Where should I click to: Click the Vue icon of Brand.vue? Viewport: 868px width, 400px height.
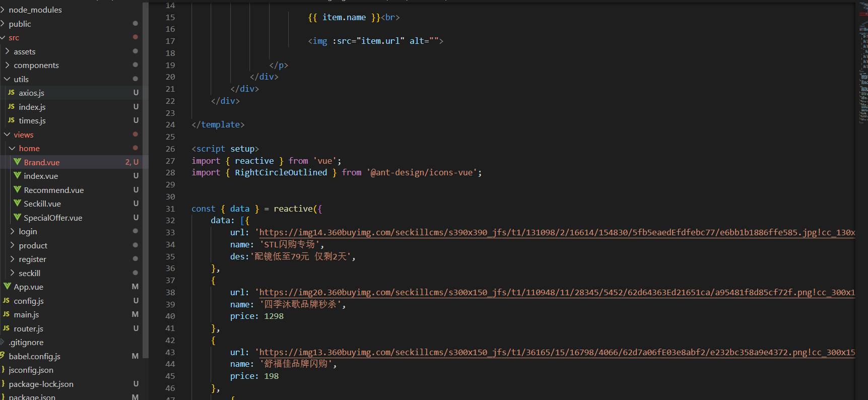coord(17,162)
